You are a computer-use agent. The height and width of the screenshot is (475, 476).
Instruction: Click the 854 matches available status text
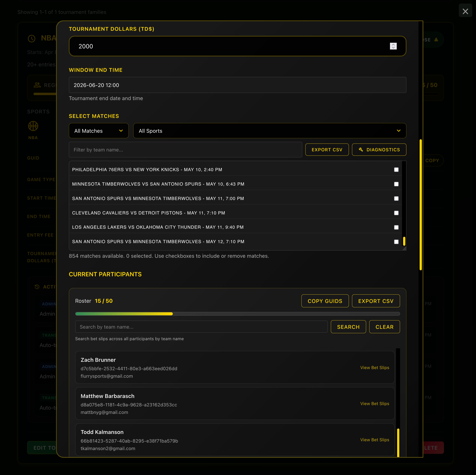(169, 256)
